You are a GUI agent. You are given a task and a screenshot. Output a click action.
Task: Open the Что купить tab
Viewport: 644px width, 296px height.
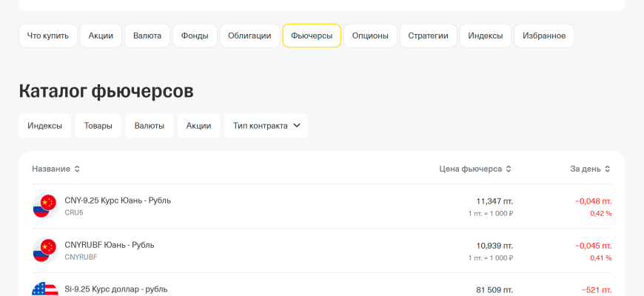coord(48,36)
